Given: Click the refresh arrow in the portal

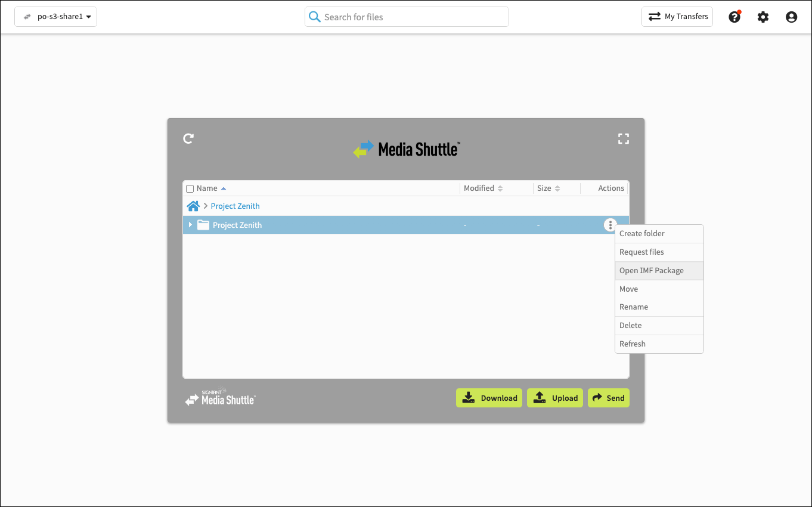Looking at the screenshot, I should tap(188, 138).
